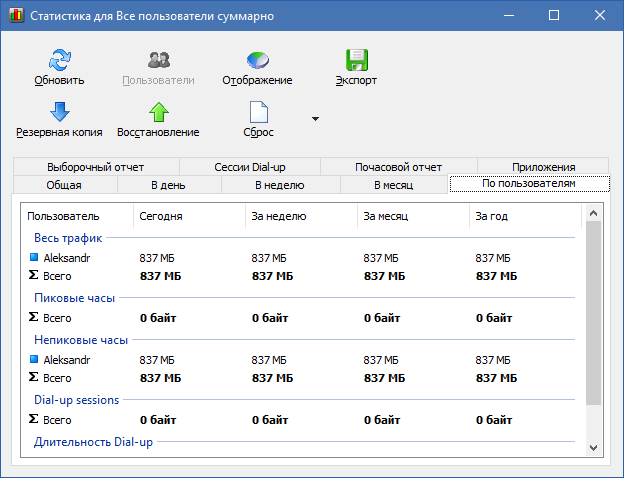Click the app icon in title bar
This screenshot has height=478, width=624.
click(16, 16)
